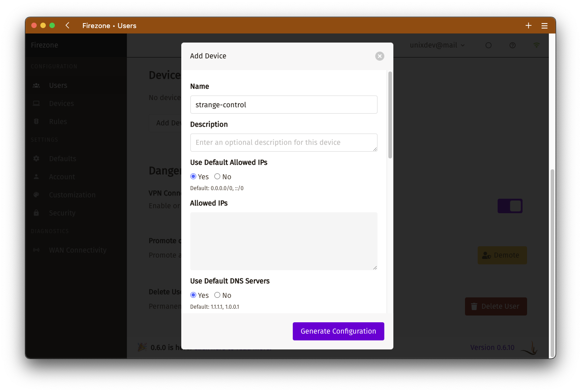This screenshot has height=392, width=581.
Task: Click the Users people icon in sidebar
Action: (x=36, y=86)
